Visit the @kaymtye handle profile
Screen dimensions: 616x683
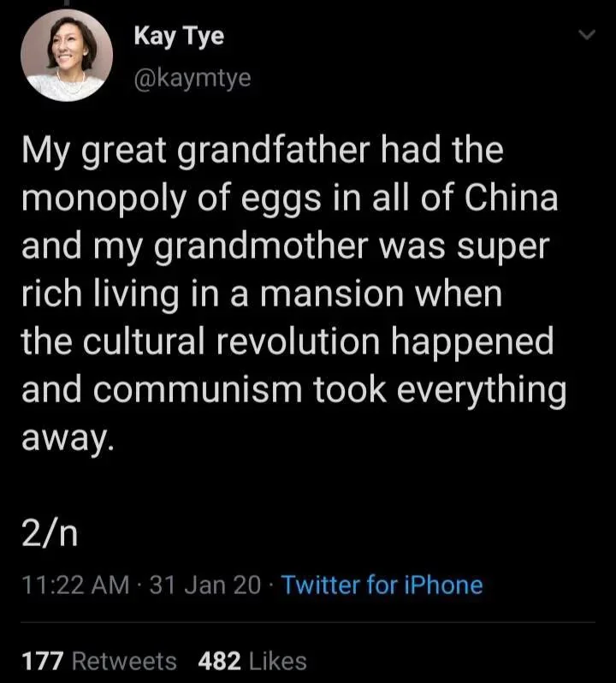[192, 79]
